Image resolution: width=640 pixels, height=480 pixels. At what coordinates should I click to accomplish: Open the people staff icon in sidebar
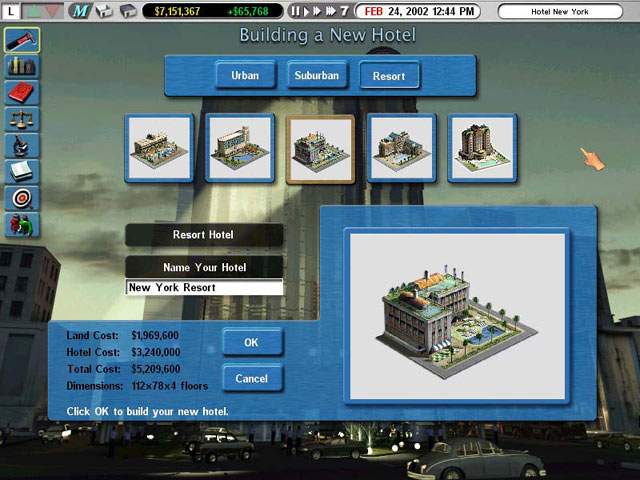click(22, 224)
